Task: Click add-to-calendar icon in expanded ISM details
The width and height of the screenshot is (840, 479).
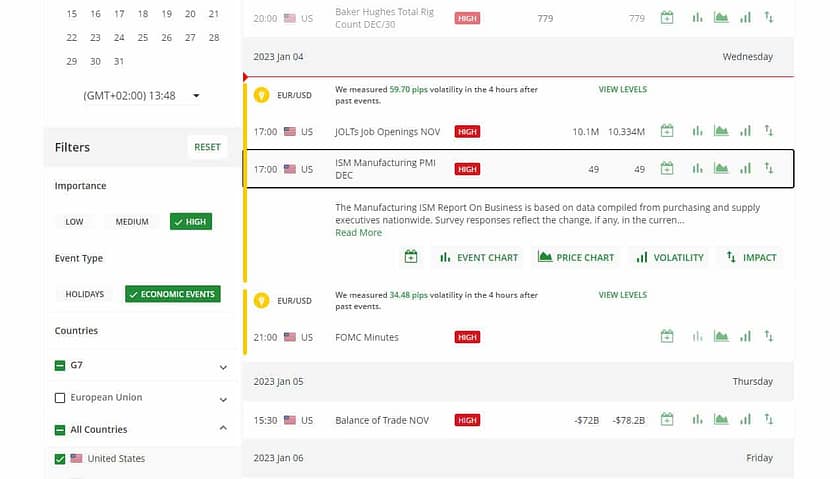Action: point(410,257)
